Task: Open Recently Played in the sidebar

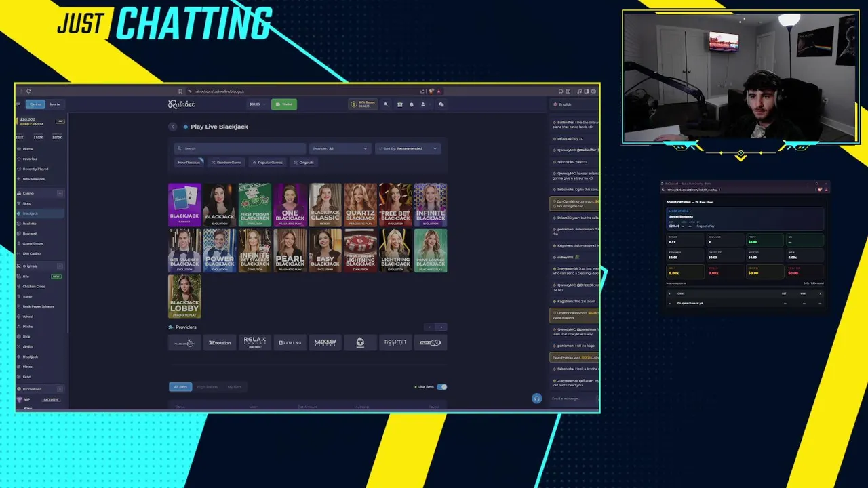Action: click(x=35, y=169)
